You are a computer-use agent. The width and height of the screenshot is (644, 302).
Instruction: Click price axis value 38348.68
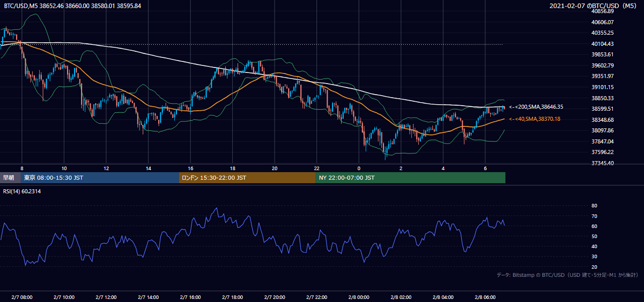[602, 120]
